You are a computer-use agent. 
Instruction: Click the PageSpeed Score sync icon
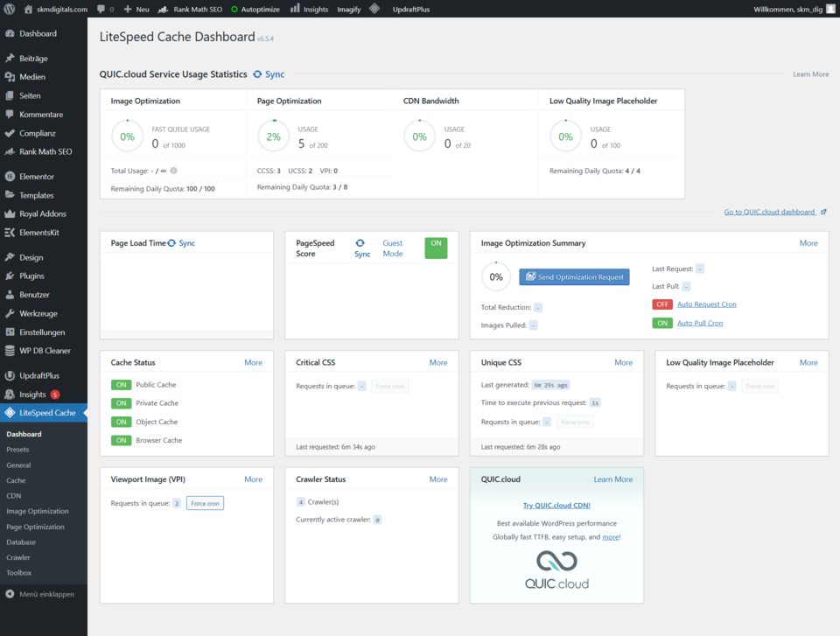[360, 242]
